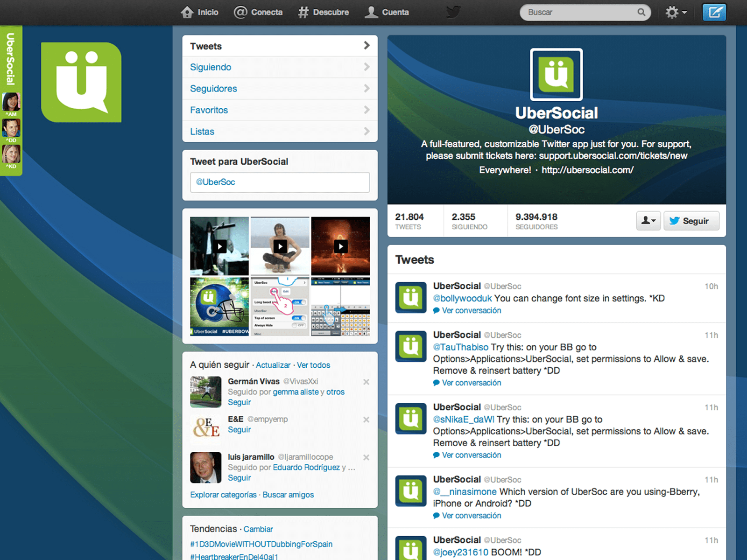Follow Germán Vivas via Seguir link
This screenshot has height=560, width=747.
pyautogui.click(x=240, y=402)
